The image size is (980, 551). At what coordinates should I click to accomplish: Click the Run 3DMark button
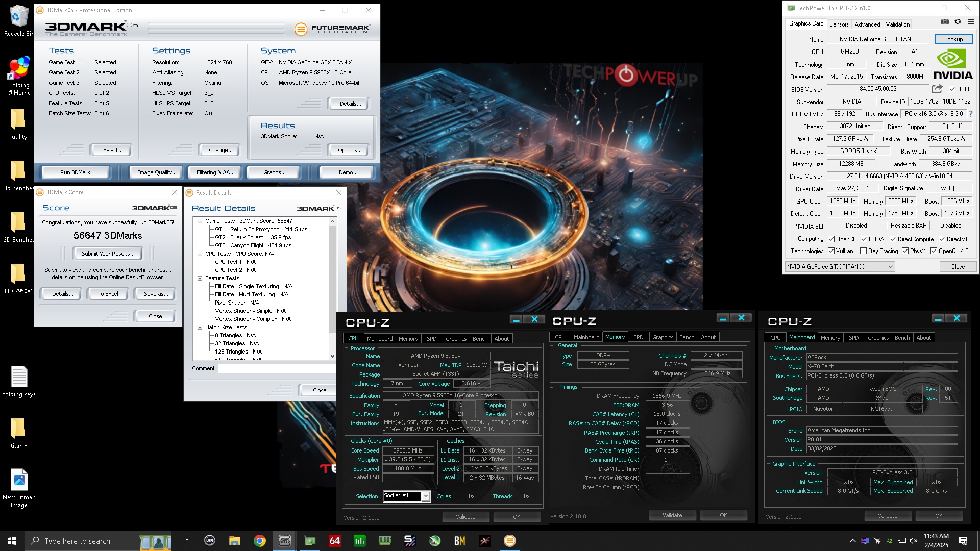(x=75, y=172)
